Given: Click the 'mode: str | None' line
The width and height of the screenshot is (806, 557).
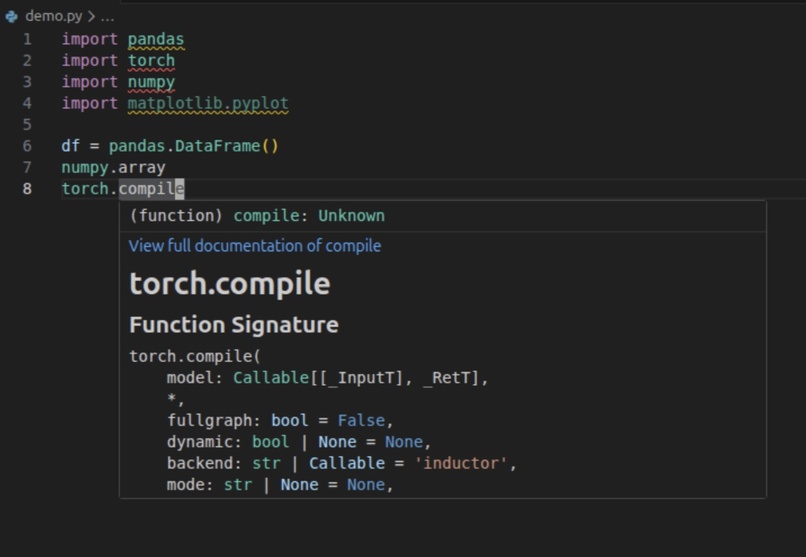Looking at the screenshot, I should point(280,485).
